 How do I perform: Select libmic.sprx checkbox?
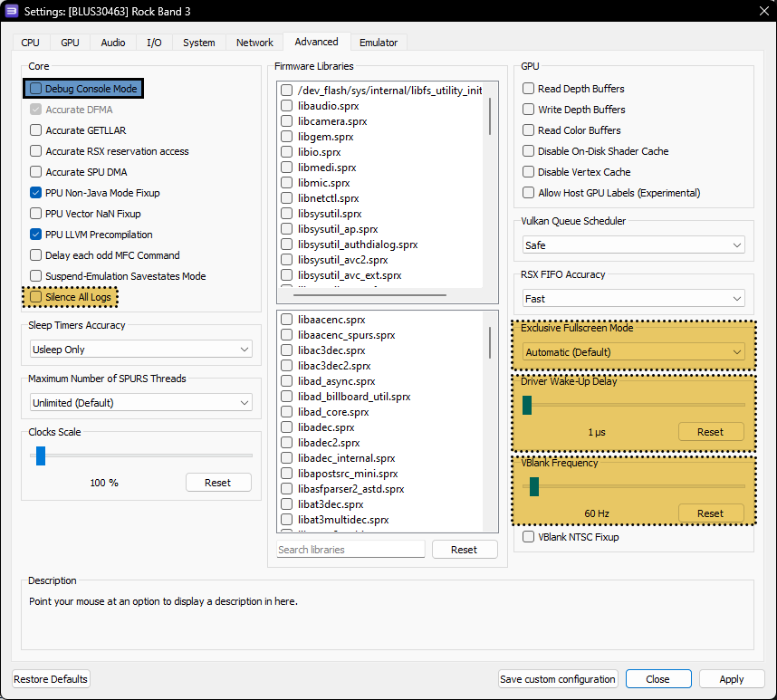coord(286,183)
